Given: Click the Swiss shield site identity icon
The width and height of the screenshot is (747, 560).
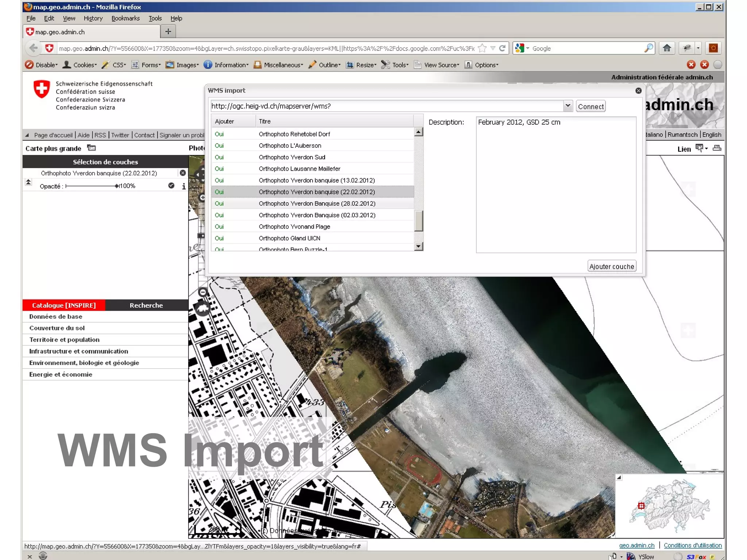Looking at the screenshot, I should 49,48.
